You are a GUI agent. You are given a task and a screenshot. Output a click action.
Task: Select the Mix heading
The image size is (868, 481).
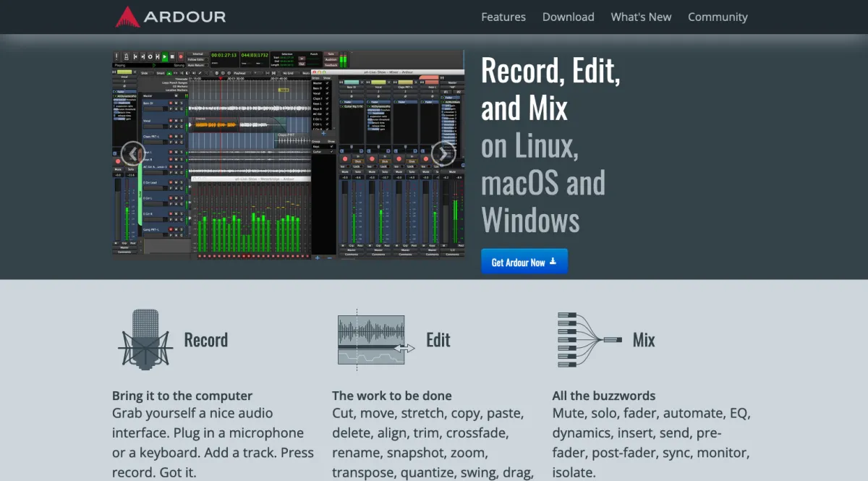click(644, 340)
